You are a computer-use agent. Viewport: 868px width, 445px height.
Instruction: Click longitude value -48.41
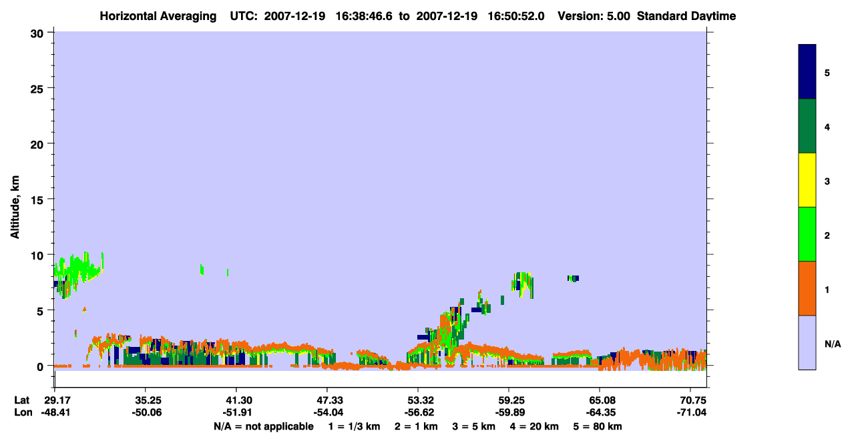55,412
